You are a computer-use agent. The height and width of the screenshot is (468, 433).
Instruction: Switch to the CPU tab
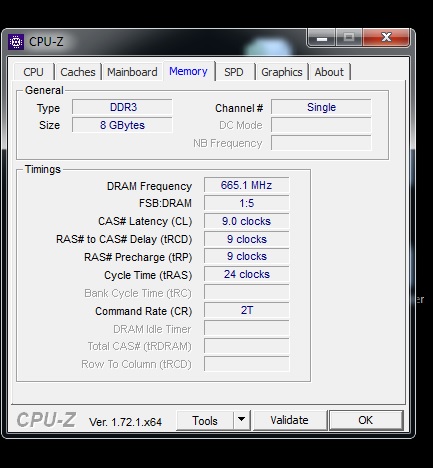(33, 72)
